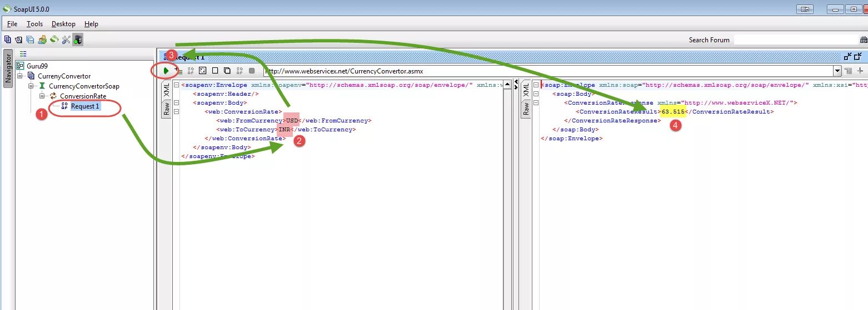Collapse the CurrenyConvertor project node
This screenshot has width=868, height=310.
pos(20,76)
